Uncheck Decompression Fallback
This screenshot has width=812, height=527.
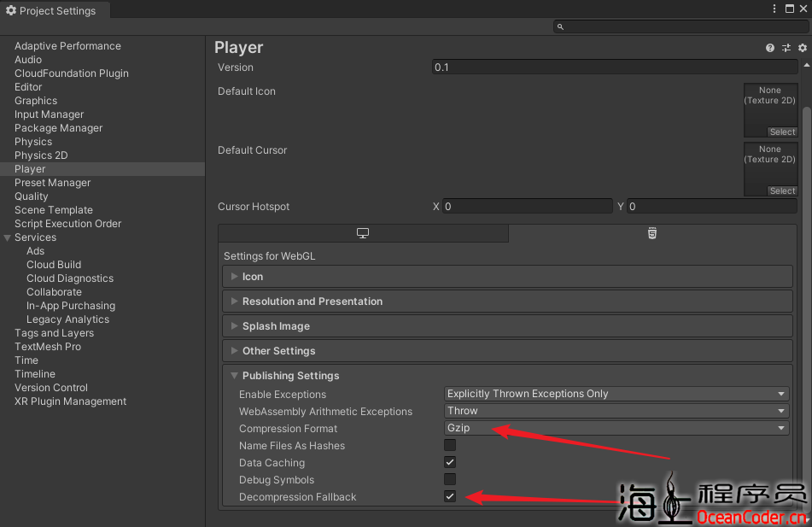449,496
